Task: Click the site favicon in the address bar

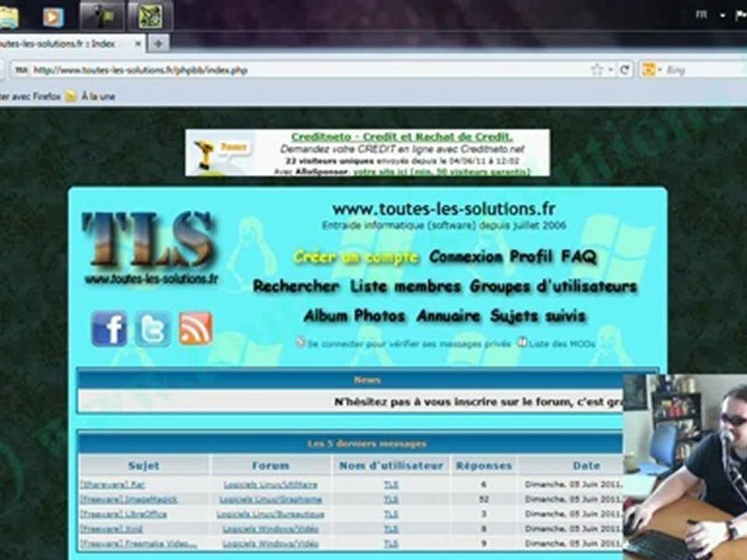Action: coord(21,71)
